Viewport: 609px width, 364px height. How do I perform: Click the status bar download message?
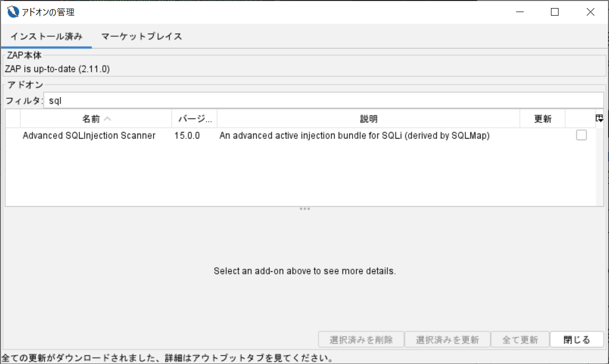[167, 359]
